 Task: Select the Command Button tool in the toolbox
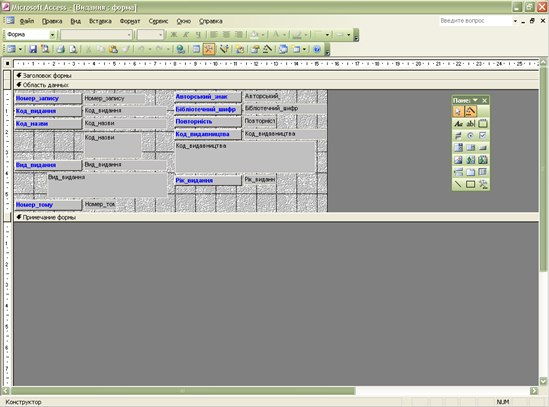[x=482, y=148]
